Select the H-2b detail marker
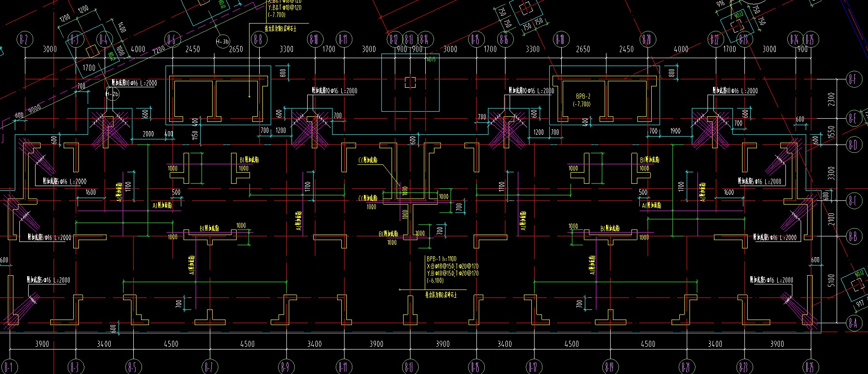Image resolution: width=868 pixels, height=374 pixels. (x=113, y=94)
